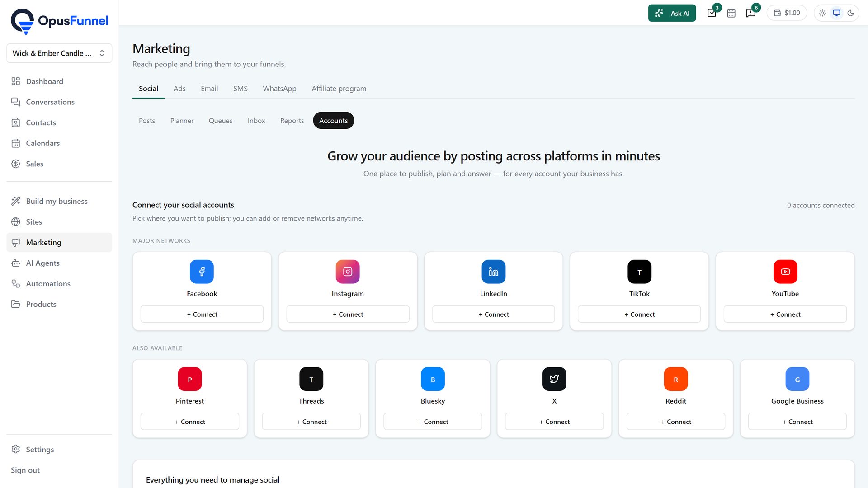This screenshot has height=488, width=868.
Task: Go to AI Agents in the sidebar
Action: [59, 263]
